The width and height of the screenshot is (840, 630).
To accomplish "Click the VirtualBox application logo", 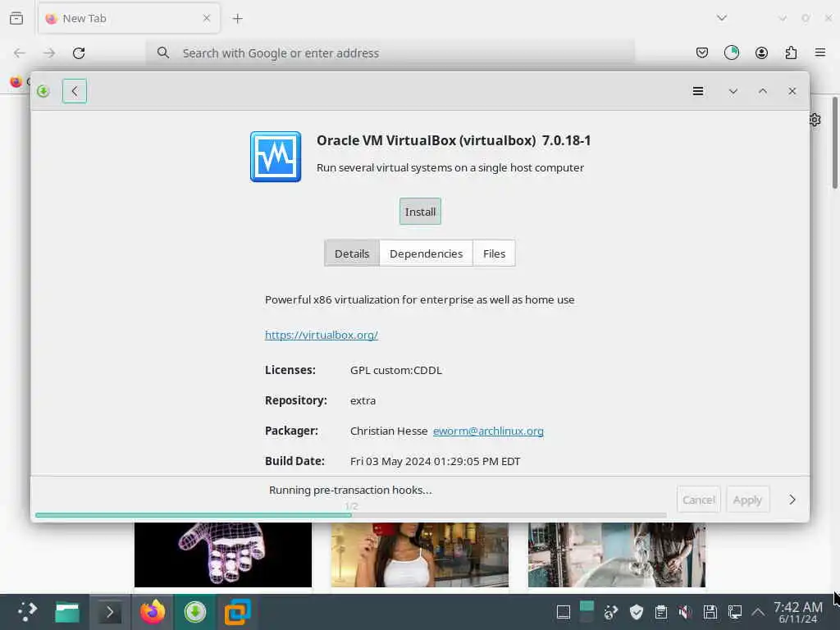I will click(x=276, y=157).
